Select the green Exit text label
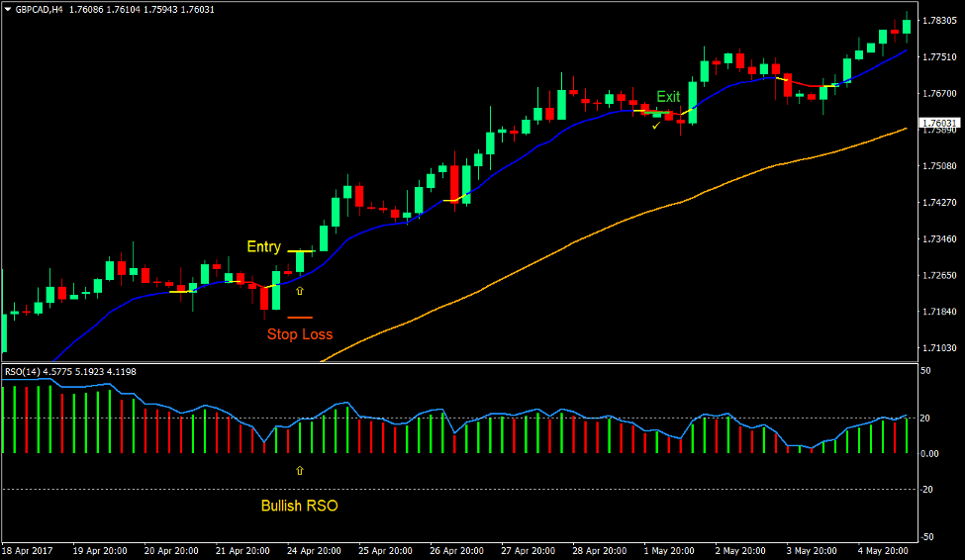The height and width of the screenshot is (560, 967). (x=668, y=97)
